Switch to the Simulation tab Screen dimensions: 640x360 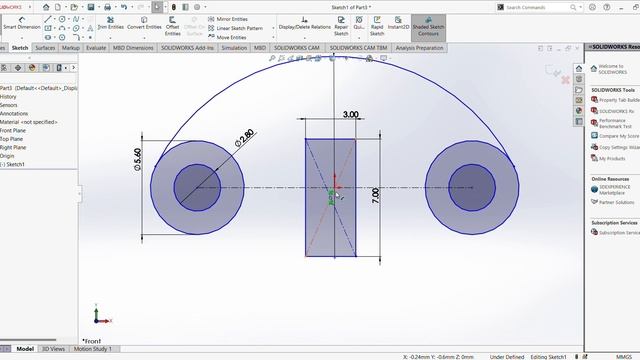(x=234, y=48)
